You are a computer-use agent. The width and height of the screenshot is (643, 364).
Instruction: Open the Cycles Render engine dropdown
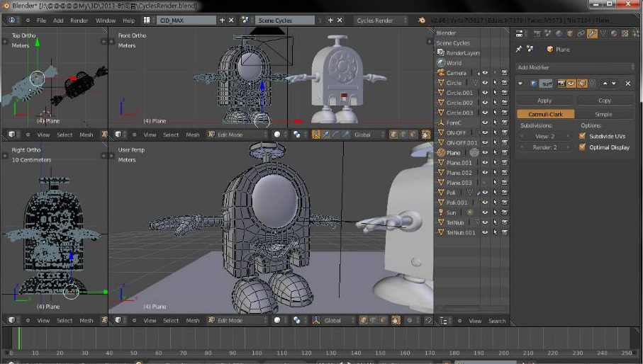[x=379, y=21]
